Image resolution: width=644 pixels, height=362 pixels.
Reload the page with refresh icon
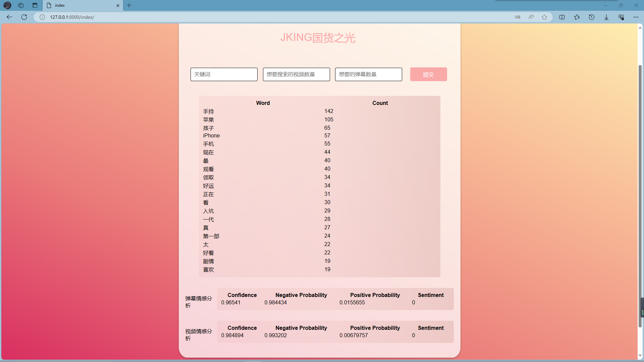tap(24, 17)
